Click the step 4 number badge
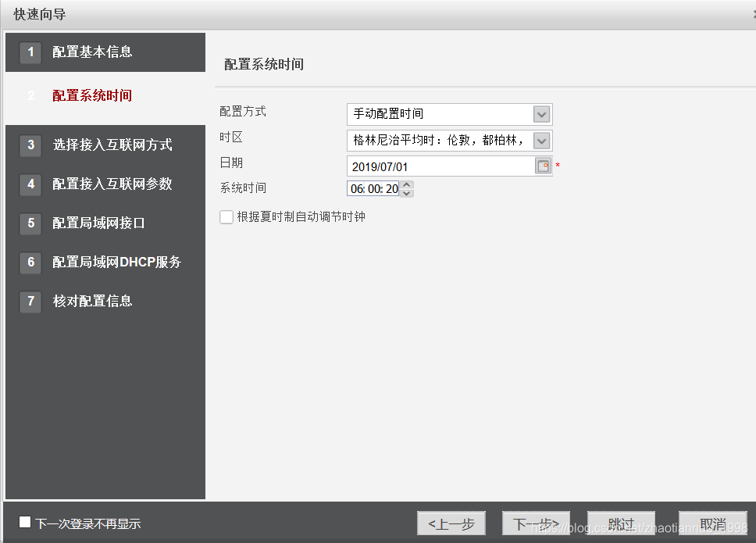This screenshot has height=543, width=756. tap(31, 184)
